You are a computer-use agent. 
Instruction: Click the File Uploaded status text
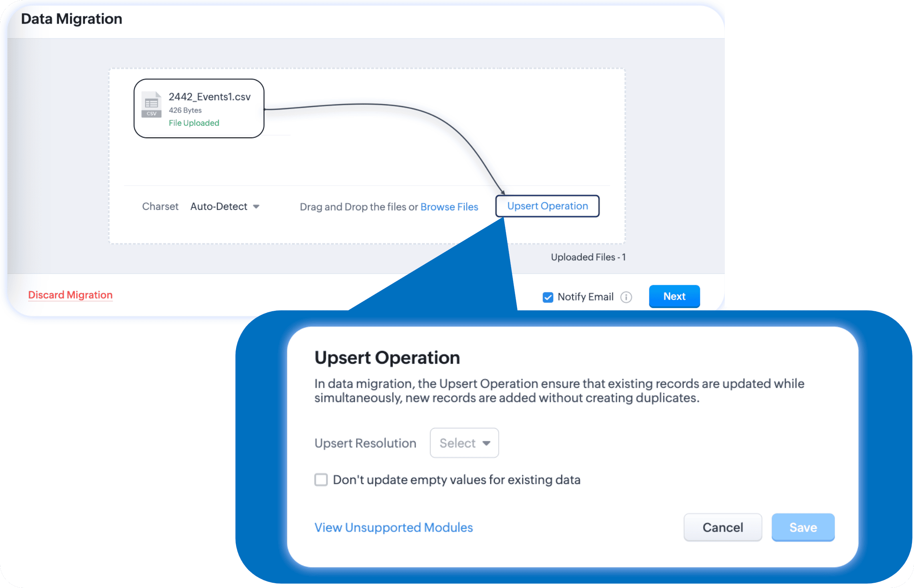point(194,123)
